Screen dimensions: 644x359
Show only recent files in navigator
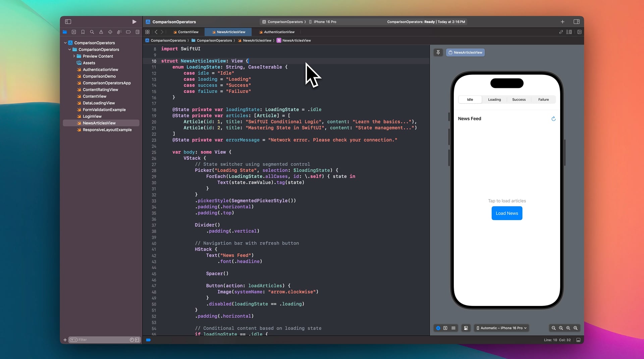[132, 340]
